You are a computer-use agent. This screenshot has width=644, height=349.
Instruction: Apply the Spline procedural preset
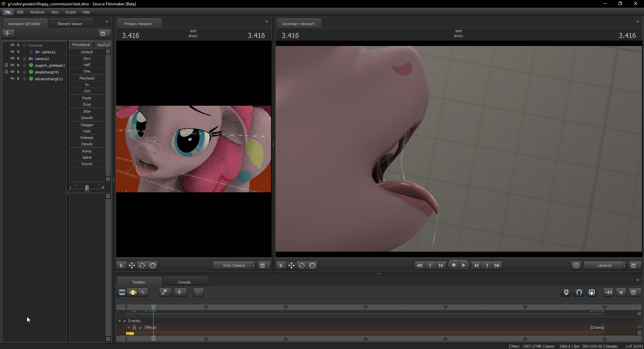87,157
